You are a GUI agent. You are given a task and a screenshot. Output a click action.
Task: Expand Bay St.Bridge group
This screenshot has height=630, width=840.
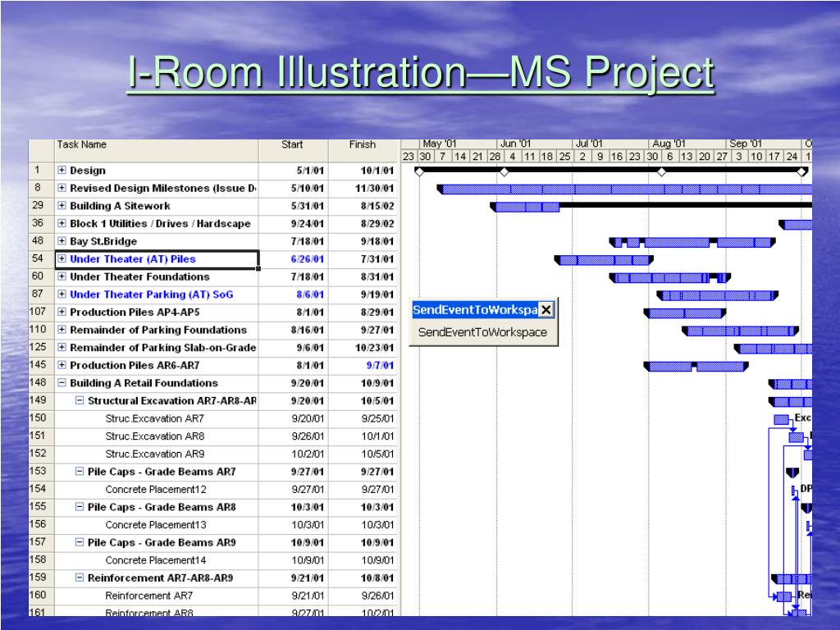[62, 240]
